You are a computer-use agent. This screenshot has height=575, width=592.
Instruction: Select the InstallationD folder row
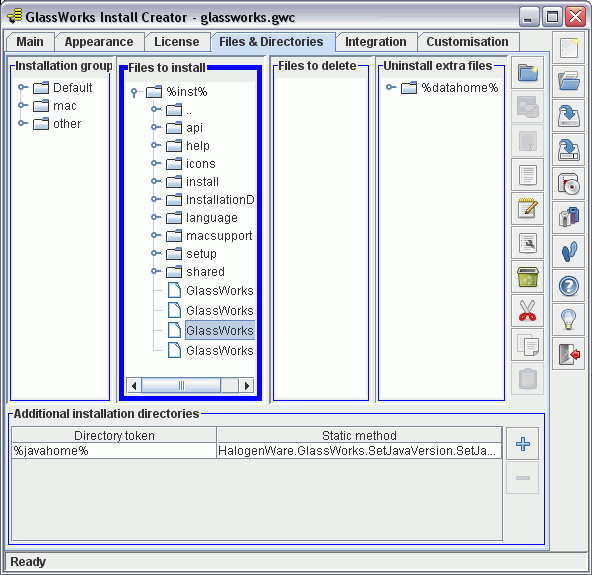click(x=210, y=199)
